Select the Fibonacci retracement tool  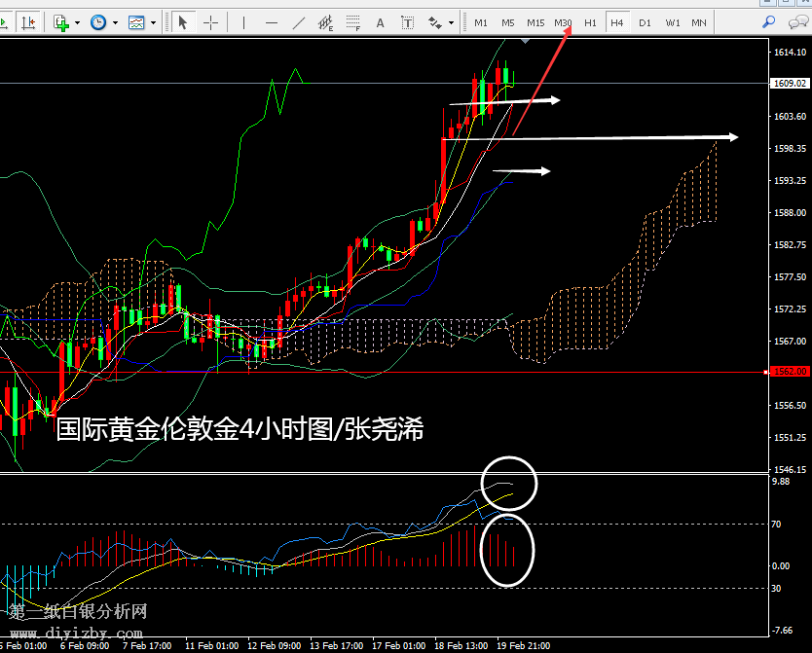click(353, 22)
